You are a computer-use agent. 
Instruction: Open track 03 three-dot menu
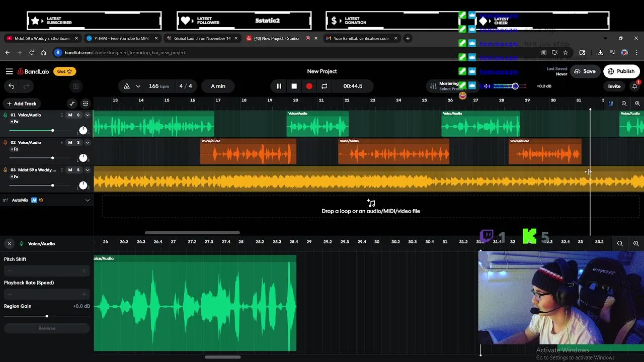pyautogui.click(x=62, y=170)
